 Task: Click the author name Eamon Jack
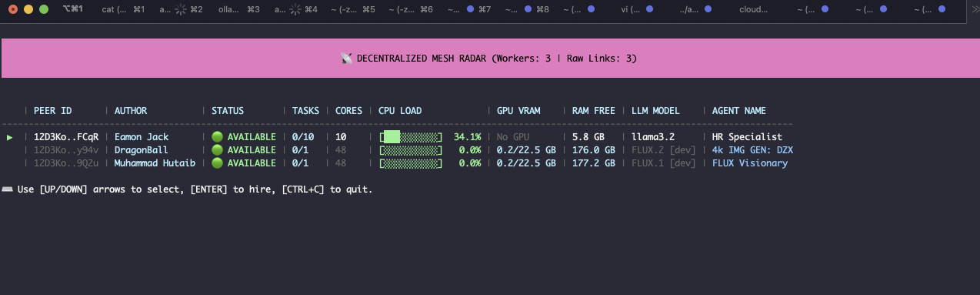(142, 137)
